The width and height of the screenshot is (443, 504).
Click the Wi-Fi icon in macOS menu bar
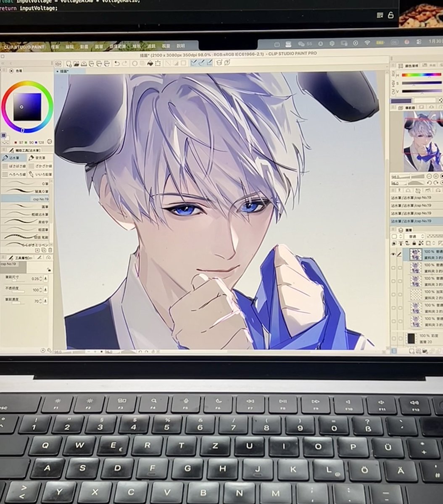pos(367,43)
